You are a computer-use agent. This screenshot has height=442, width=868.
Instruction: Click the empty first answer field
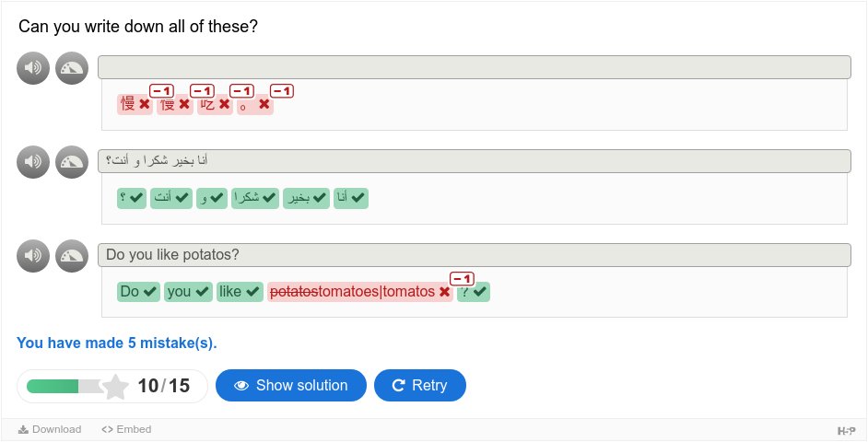(x=475, y=67)
